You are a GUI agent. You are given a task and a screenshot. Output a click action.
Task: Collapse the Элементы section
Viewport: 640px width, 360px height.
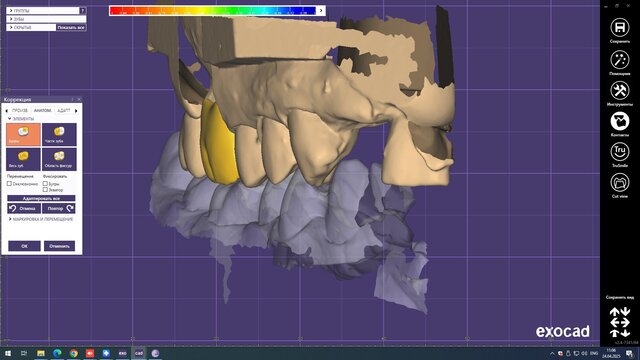(10, 119)
